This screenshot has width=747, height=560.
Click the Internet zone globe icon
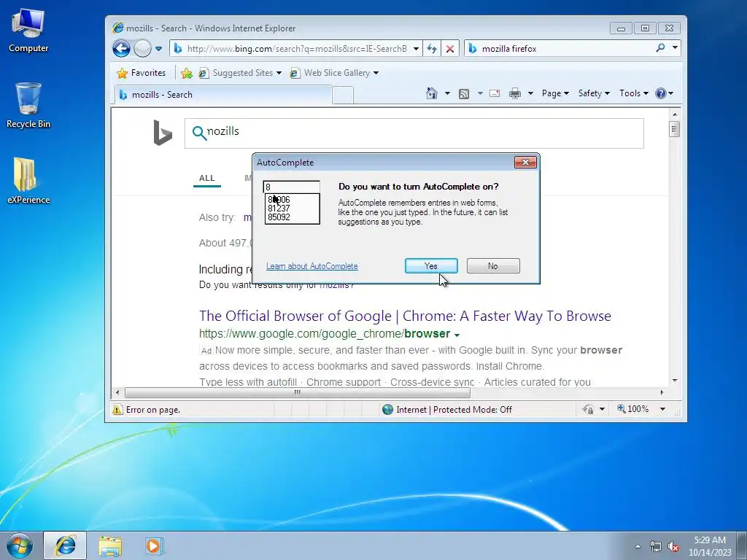coord(388,410)
